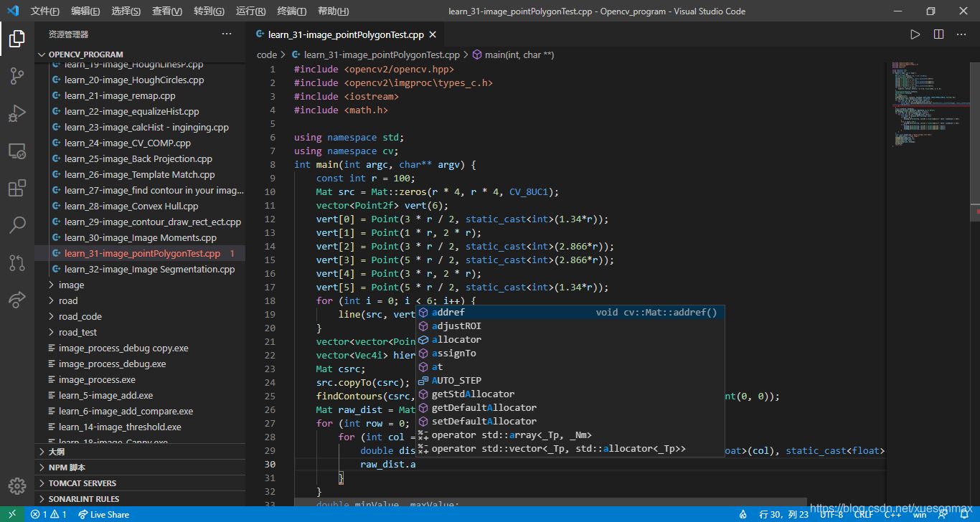Open the Remote Explorer view

coord(17,151)
